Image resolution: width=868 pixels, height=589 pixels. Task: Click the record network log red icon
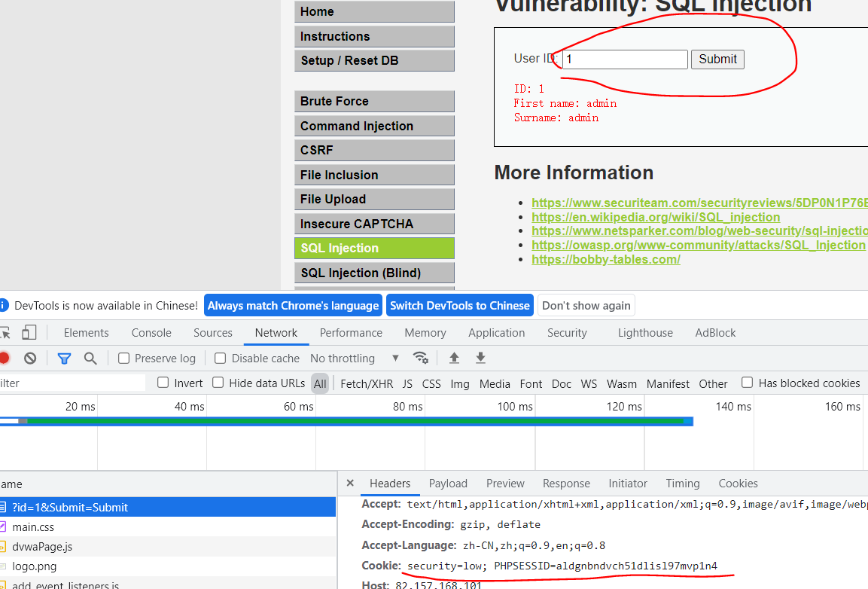tap(3, 359)
